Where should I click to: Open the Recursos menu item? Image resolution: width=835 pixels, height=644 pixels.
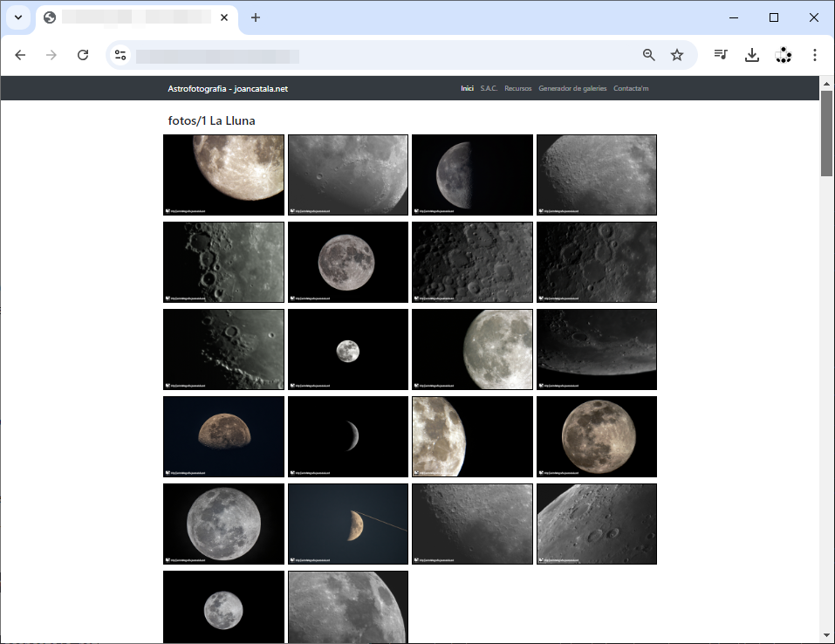point(518,88)
